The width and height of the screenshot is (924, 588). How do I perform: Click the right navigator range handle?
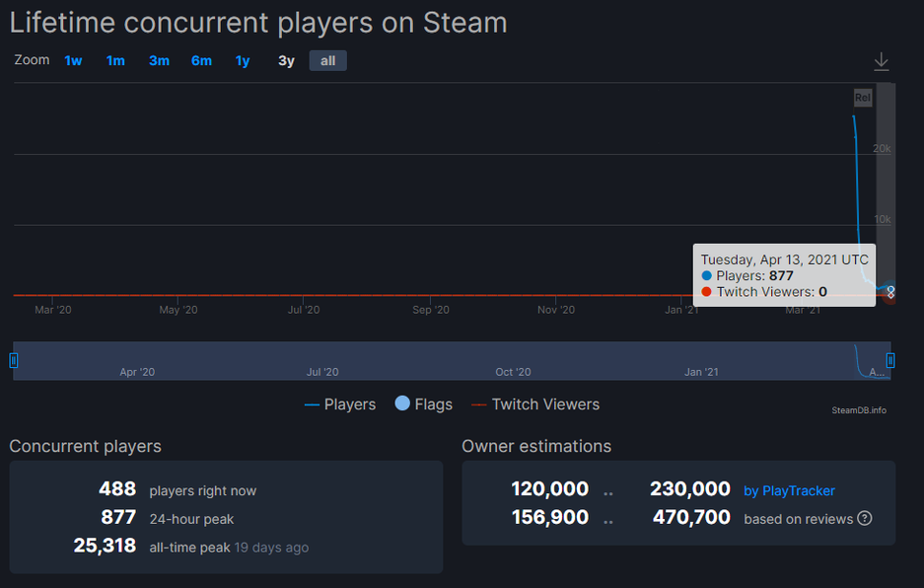(890, 360)
